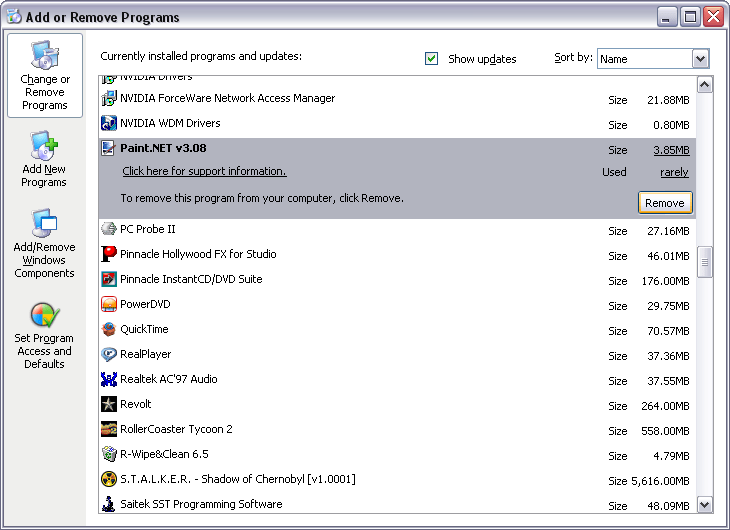Select S.T.A.L.K.E.R. Shadow of Chernobyl entry
Screen dimensions: 730x530
click(397, 480)
